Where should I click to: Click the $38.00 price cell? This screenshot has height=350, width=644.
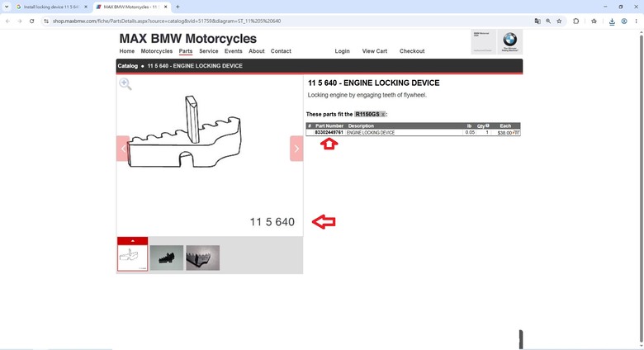(x=504, y=133)
